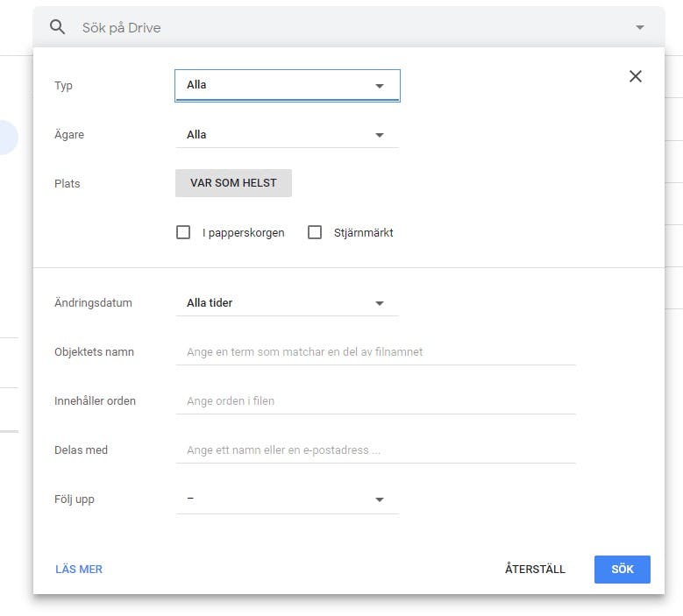Click the Ägare dropdown arrow icon
Image resolution: width=683 pixels, height=616 pixels.
[380, 135]
